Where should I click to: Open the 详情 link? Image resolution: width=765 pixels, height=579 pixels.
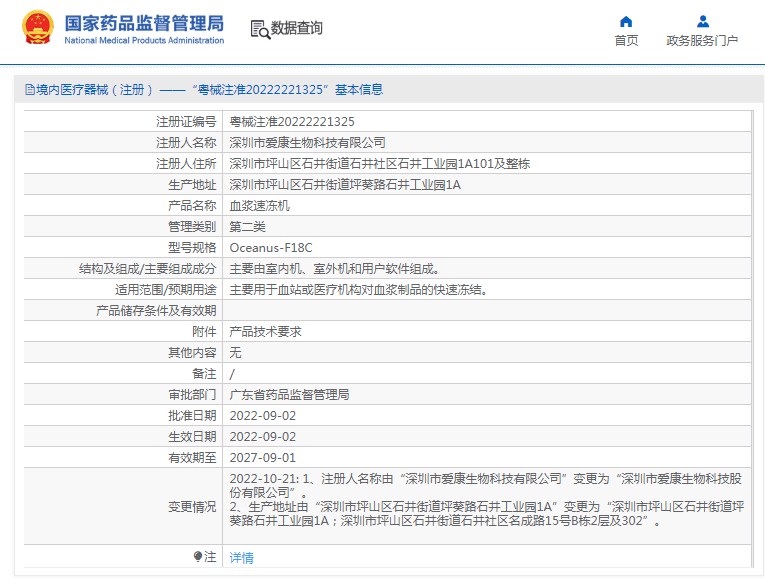[242, 558]
